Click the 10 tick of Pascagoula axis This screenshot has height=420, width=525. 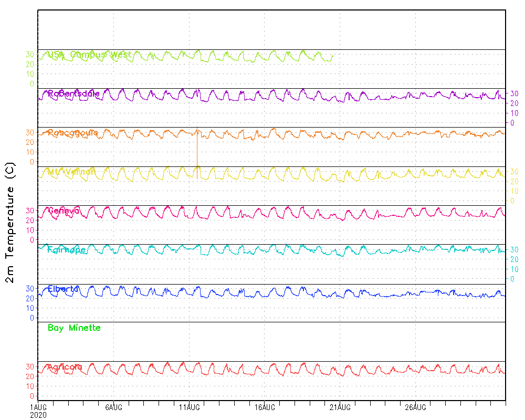click(30, 152)
